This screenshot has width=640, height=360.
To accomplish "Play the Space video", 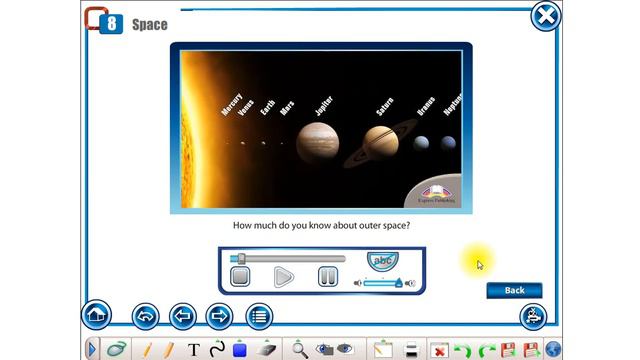I will pyautogui.click(x=283, y=277).
